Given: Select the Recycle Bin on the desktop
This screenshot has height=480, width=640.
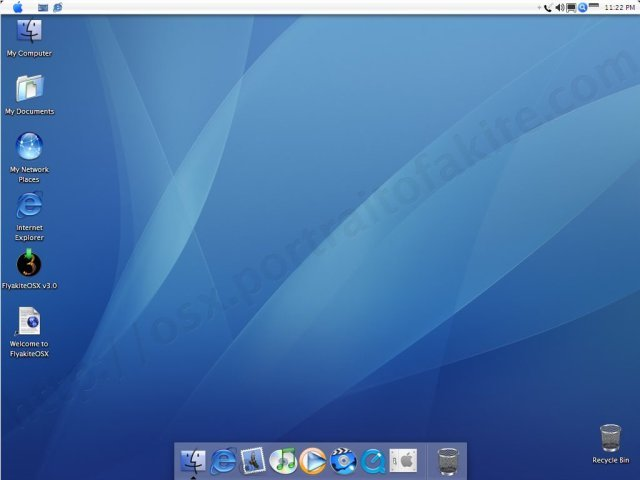Looking at the screenshot, I should click(x=610, y=438).
